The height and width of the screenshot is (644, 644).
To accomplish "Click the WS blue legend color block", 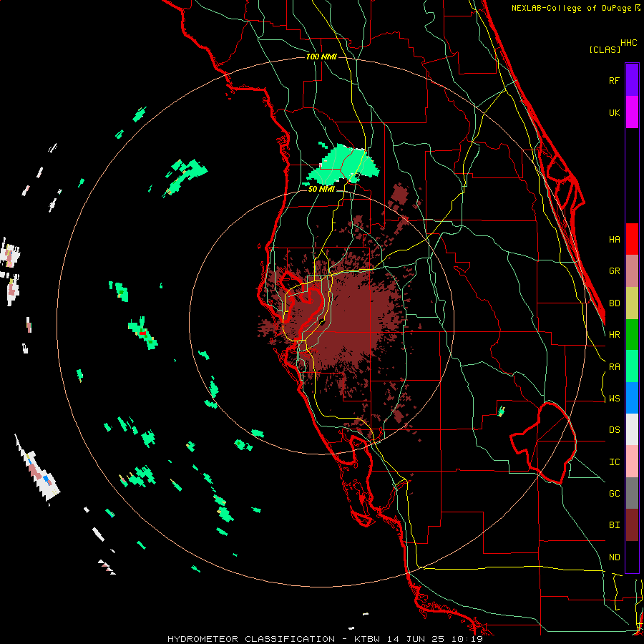I will [x=632, y=398].
